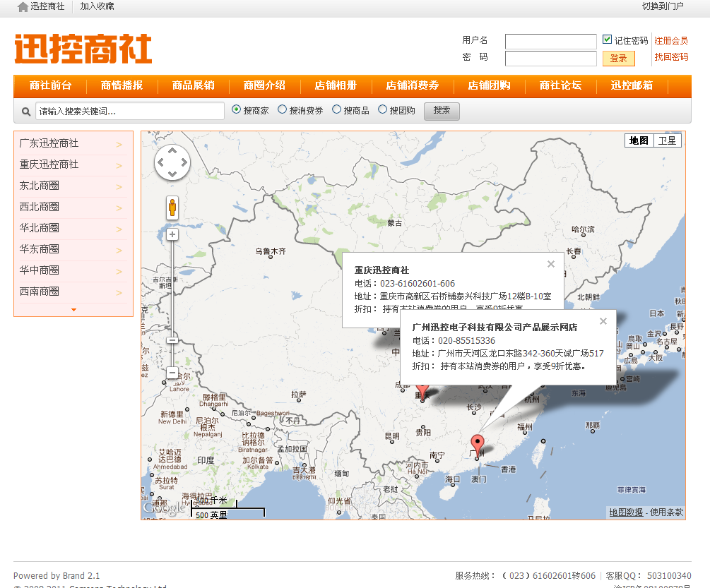Close the 重庆迅控商社 info window
This screenshot has height=588, width=710.
pos(551,264)
